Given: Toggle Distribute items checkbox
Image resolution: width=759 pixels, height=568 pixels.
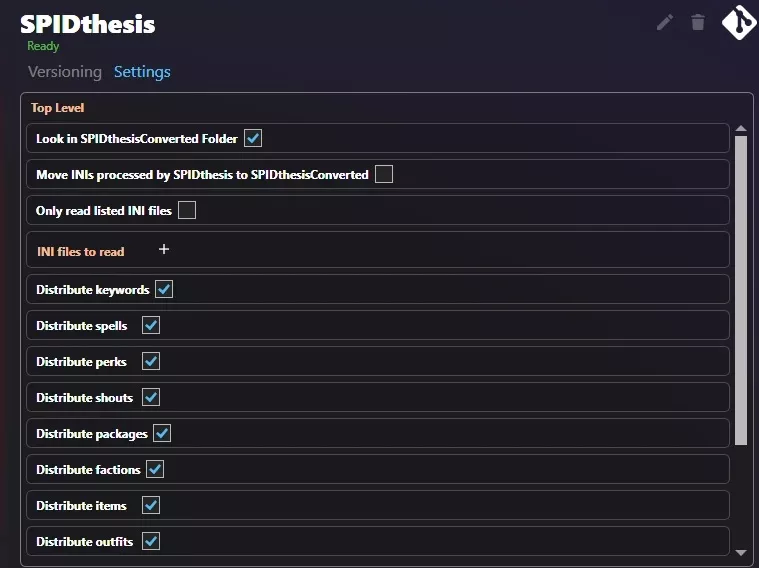Looking at the screenshot, I should 151,505.
